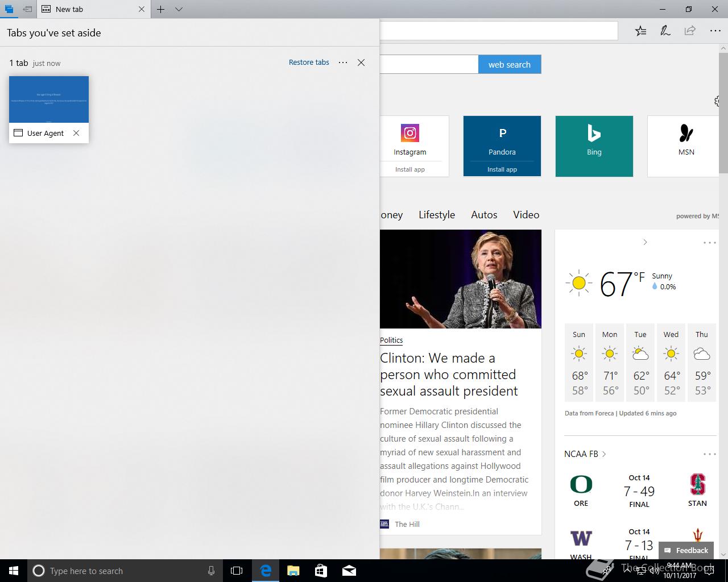Select Tuesday forecast column
This screenshot has height=582, width=728.
(640, 363)
